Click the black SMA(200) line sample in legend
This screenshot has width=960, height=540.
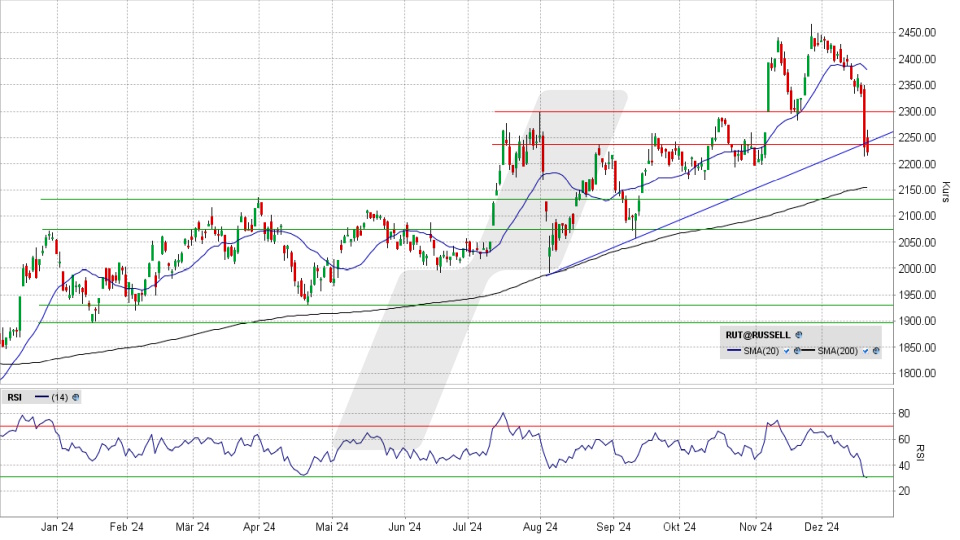click(808, 350)
